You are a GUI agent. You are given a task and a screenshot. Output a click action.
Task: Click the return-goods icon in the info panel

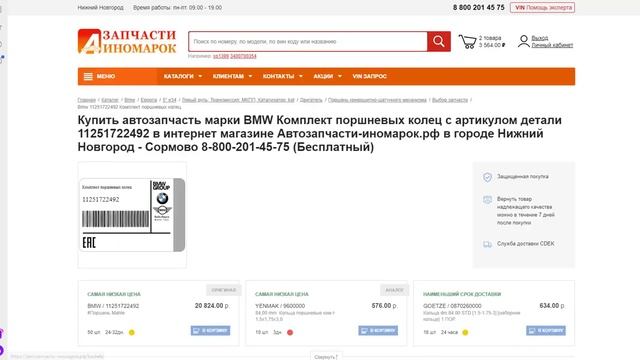click(487, 200)
